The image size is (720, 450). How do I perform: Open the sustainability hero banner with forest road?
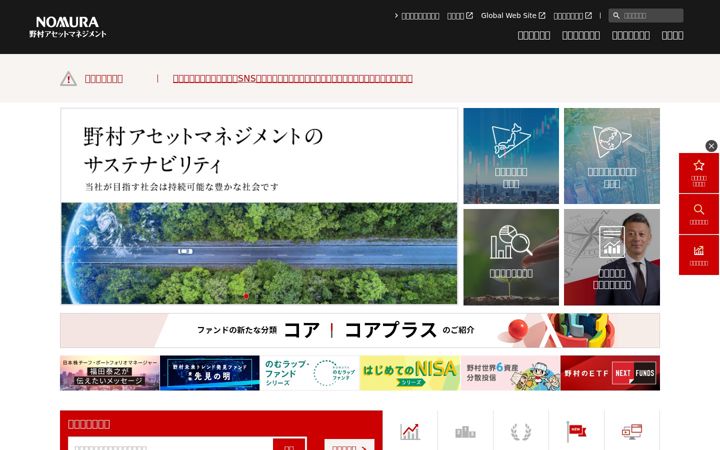(x=259, y=206)
